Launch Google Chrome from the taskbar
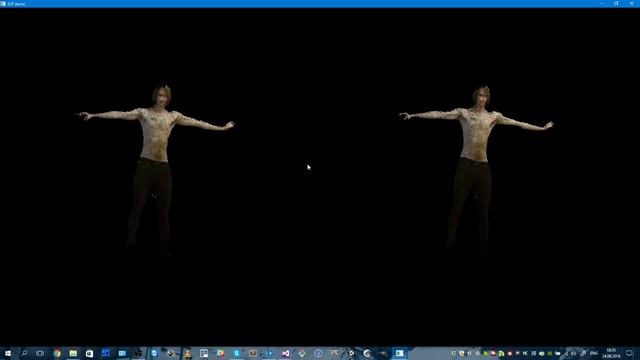640x360 pixels. coord(57,353)
